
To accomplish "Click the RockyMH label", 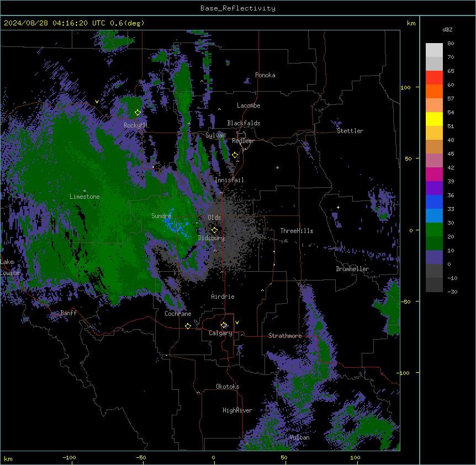I will point(135,125).
